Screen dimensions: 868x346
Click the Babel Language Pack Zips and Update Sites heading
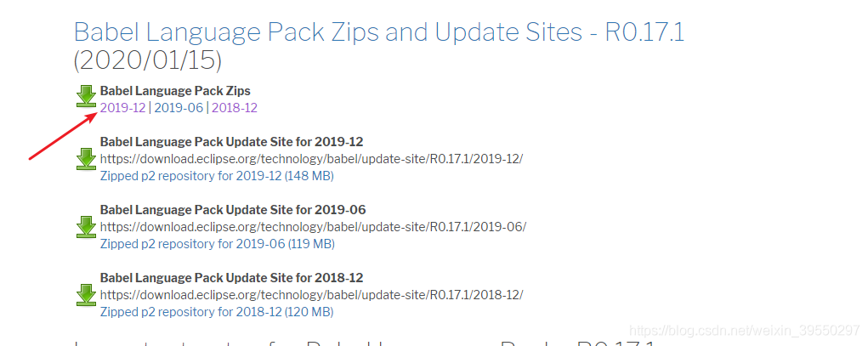(378, 32)
